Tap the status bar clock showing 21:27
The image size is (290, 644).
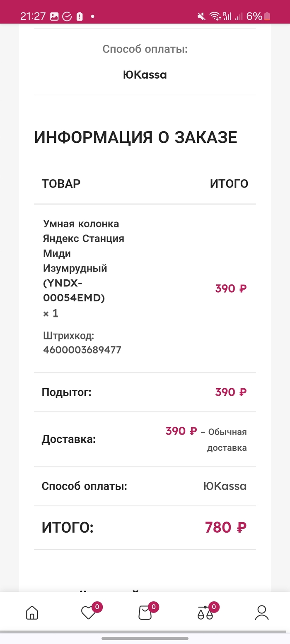(33, 17)
